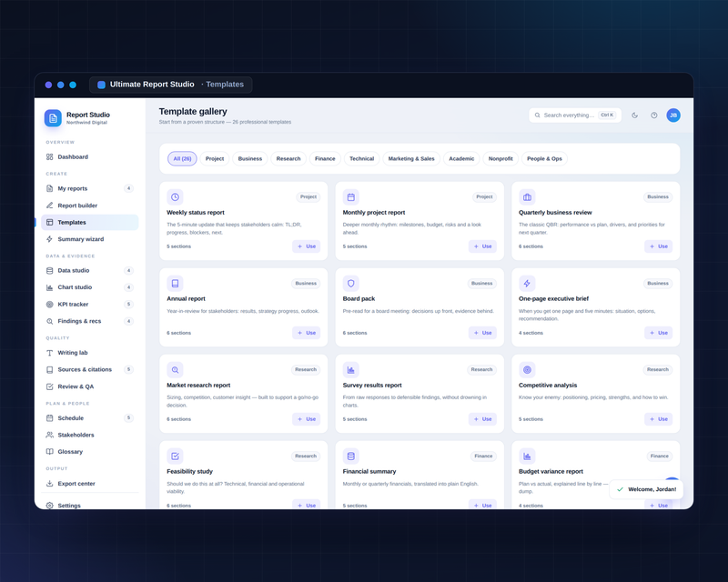Select the Finance filter chip
This screenshot has width=728, height=582.
325,159
